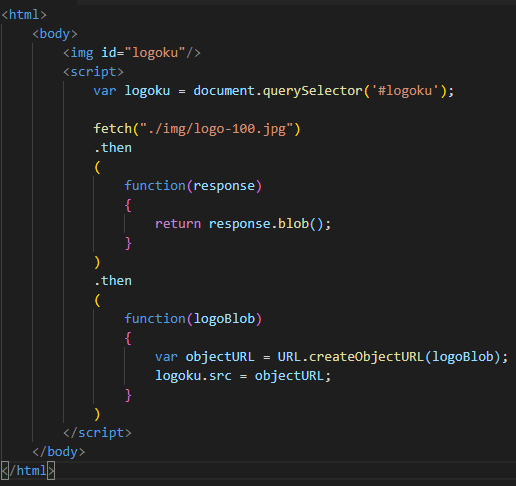
Task: Click the querySelector method call
Action: (x=313, y=91)
